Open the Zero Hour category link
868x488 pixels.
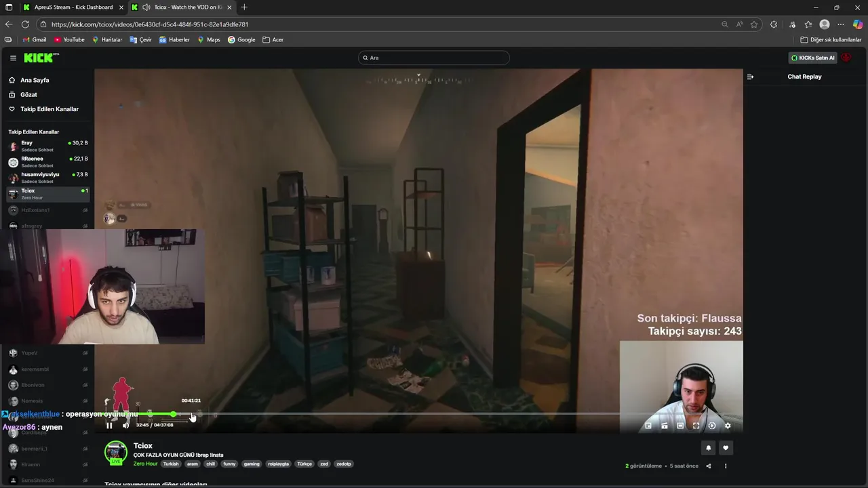(145, 464)
